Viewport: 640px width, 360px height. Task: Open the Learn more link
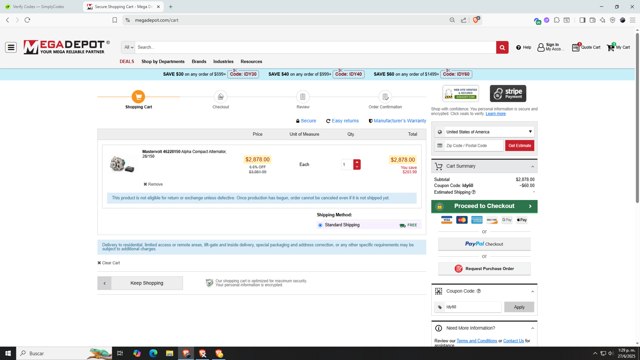(496, 113)
